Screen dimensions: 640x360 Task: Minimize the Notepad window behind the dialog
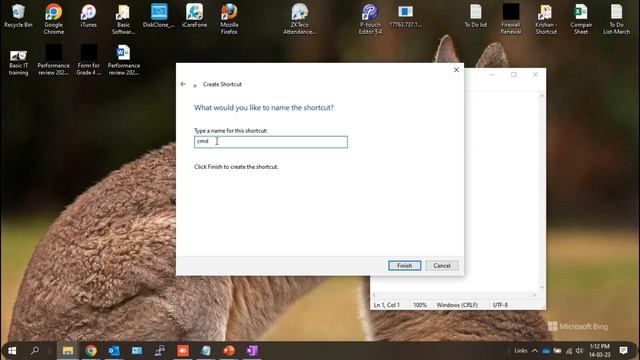[x=492, y=75]
